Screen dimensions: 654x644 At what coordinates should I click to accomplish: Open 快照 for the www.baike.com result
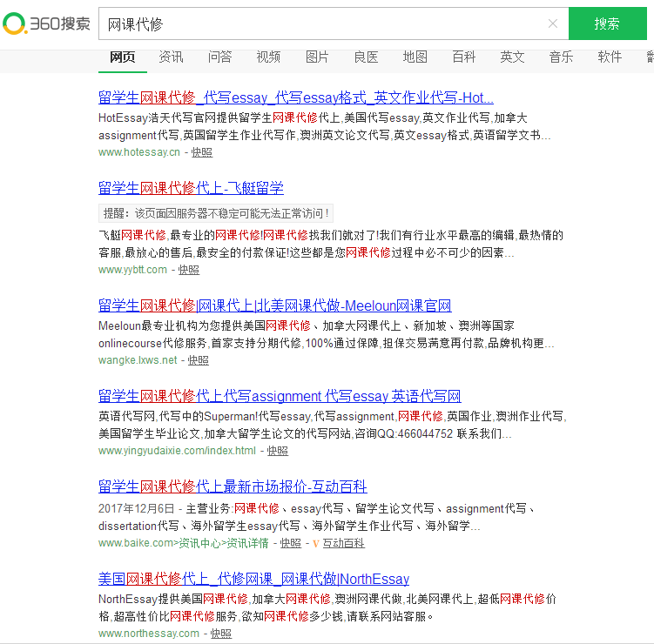click(x=291, y=544)
